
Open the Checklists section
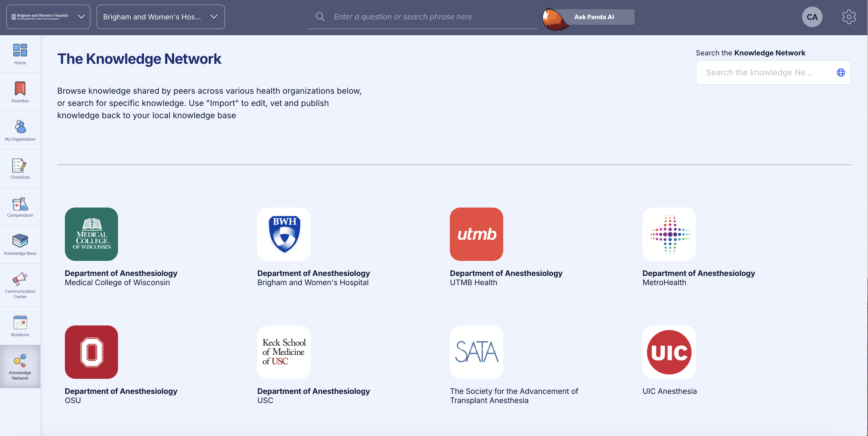20,168
